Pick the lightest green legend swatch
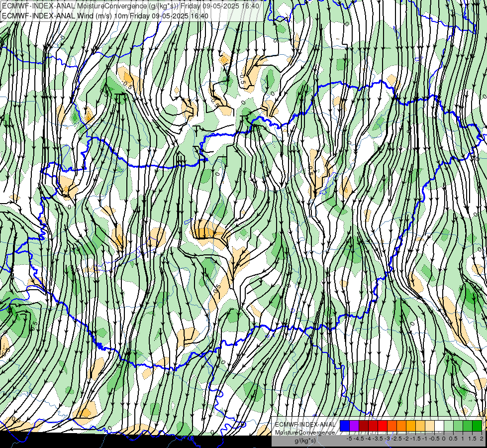 point(449,426)
